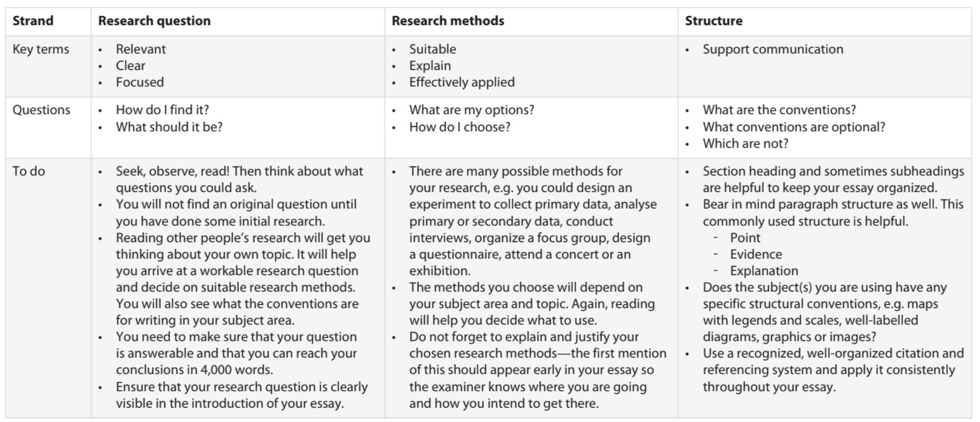
Task: Click the Key terms row label
Action: click(41, 49)
